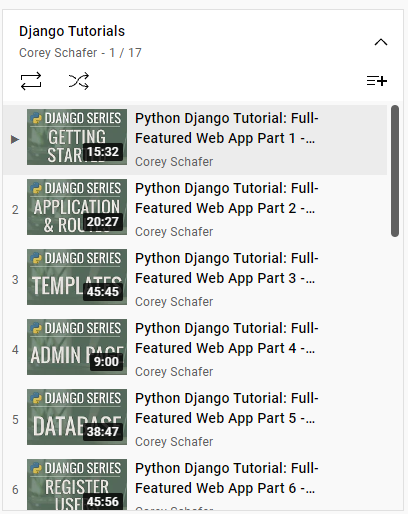Click Corey Schafer under Part 3 video
This screenshot has height=514, width=408.
pos(174,302)
